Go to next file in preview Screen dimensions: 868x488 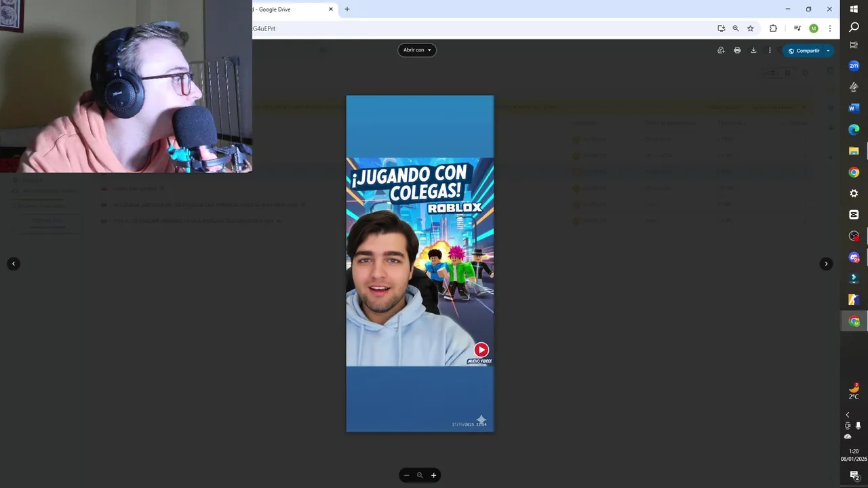[826, 264]
